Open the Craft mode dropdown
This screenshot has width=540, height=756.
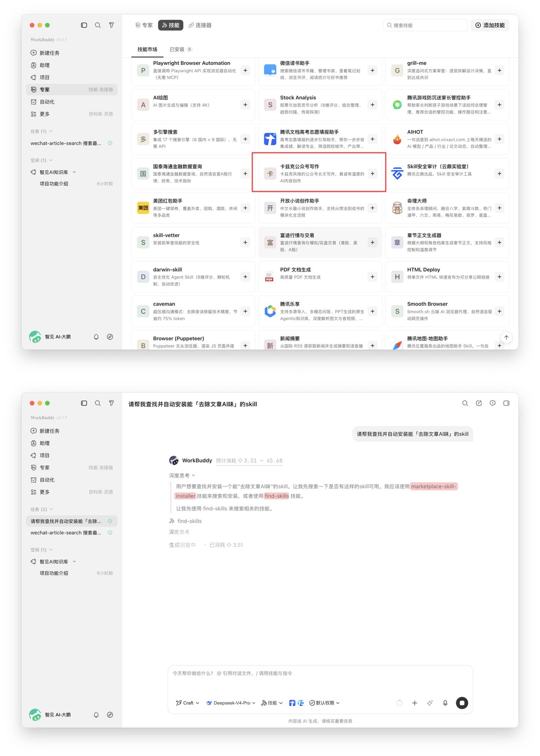[x=188, y=703]
